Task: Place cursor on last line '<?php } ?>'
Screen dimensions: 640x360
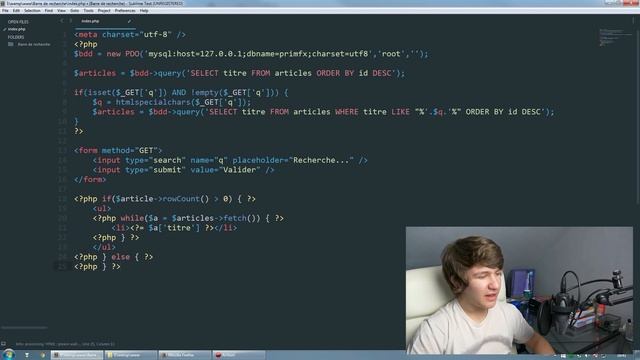Action: [x=97, y=267]
